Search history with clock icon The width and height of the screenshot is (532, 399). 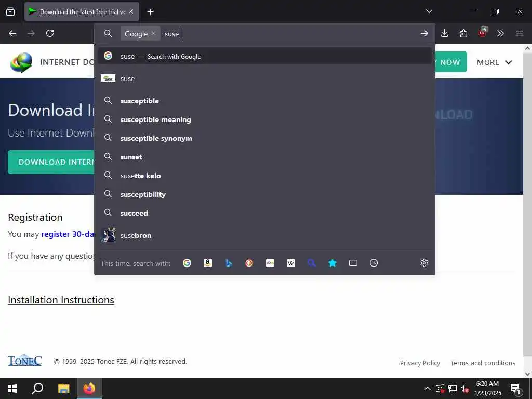click(374, 263)
